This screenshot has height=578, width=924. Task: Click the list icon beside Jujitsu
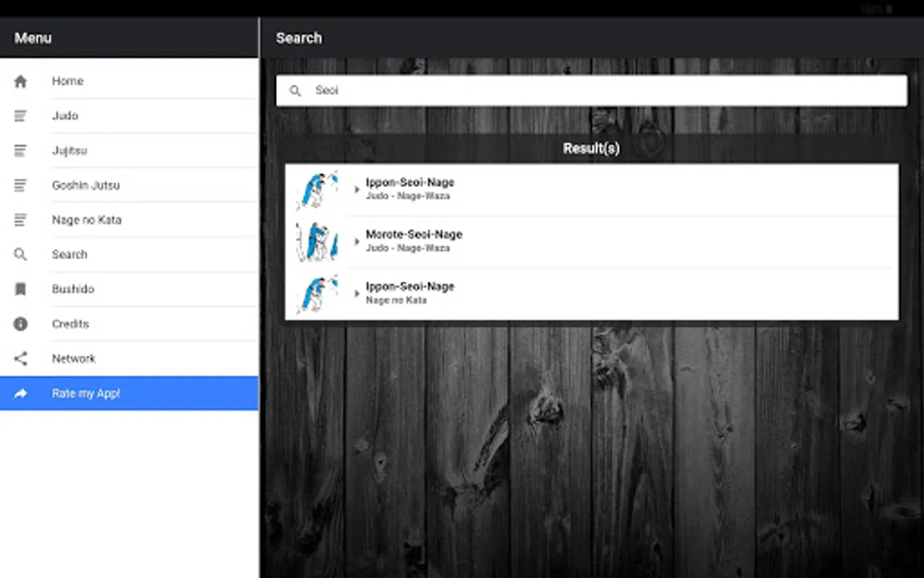[x=21, y=151]
